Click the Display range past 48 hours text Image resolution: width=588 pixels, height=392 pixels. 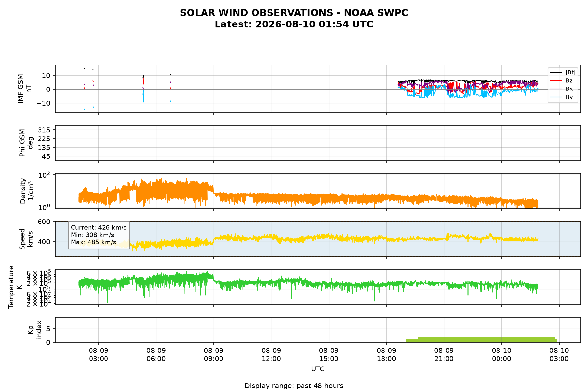(294, 386)
